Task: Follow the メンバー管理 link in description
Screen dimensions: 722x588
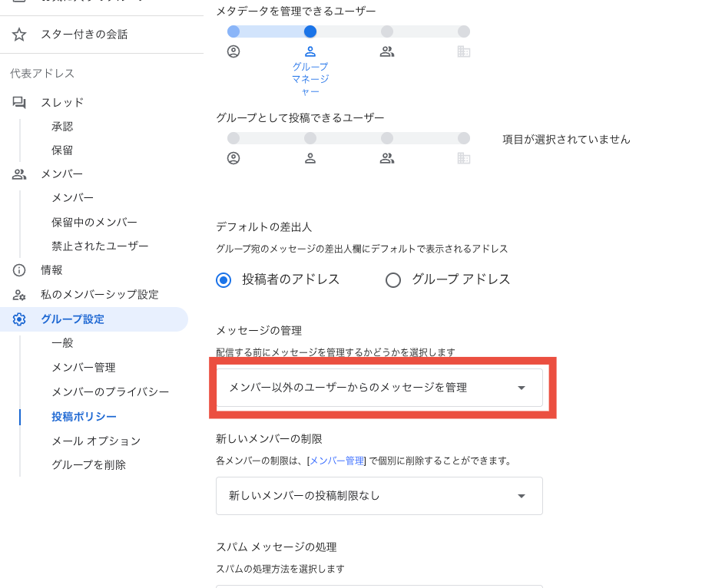Action: (336, 461)
